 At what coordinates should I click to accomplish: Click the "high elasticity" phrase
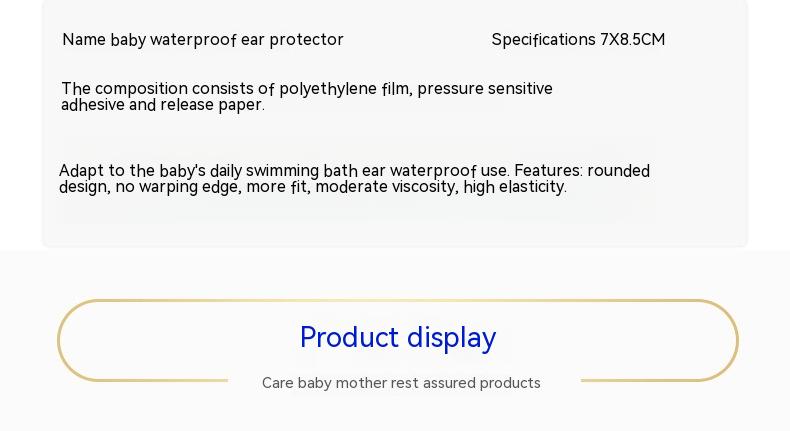[515, 187]
